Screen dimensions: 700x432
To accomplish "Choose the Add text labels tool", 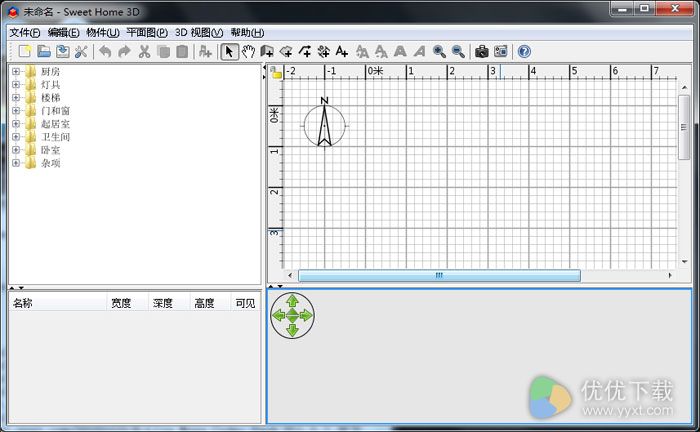I will click(x=342, y=52).
